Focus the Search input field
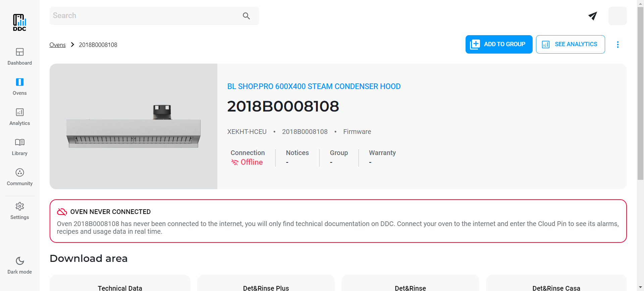The image size is (644, 291). click(144, 16)
